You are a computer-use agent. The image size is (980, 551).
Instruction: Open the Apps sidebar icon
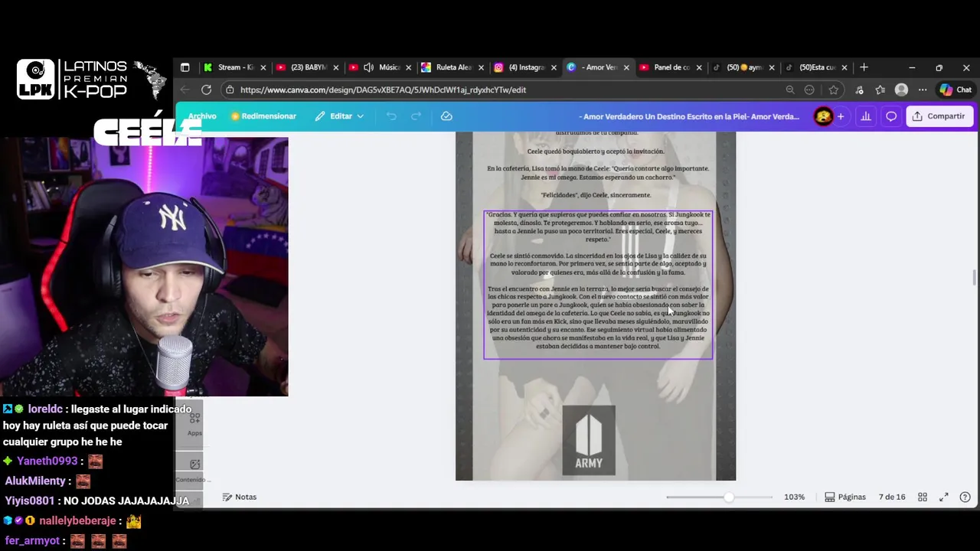click(195, 422)
